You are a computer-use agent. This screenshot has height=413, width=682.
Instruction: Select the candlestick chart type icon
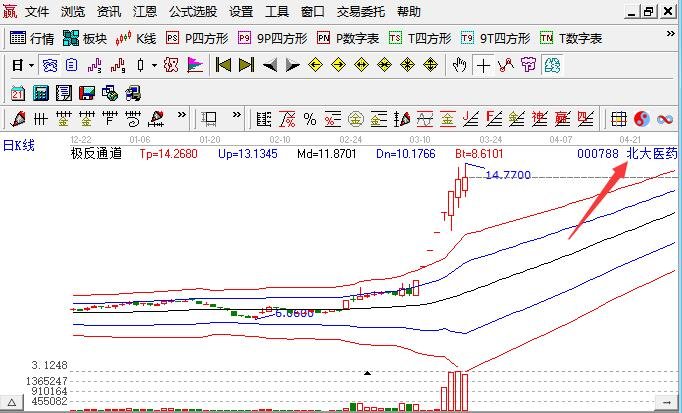[x=140, y=66]
